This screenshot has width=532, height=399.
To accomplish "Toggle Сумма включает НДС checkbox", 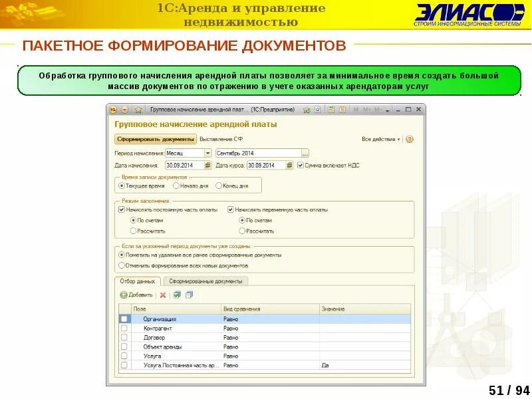I will pos(301,165).
